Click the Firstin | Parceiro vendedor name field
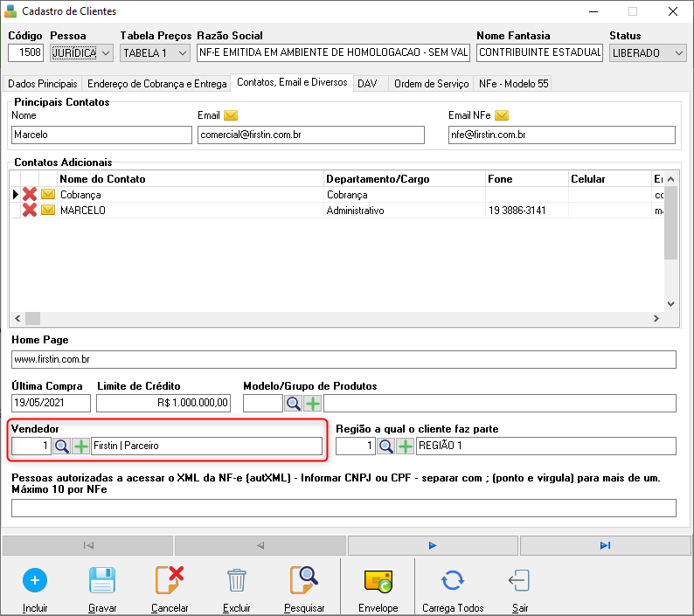The width and height of the screenshot is (694, 616). [206, 446]
